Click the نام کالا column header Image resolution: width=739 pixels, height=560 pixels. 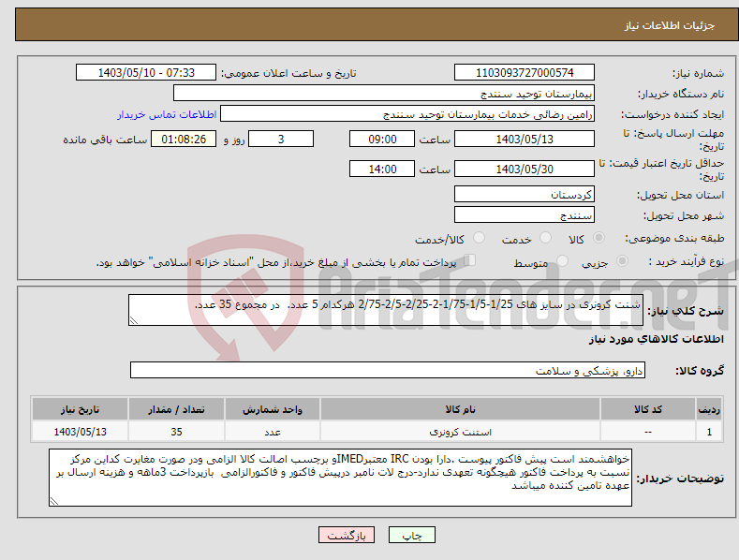[x=461, y=409]
